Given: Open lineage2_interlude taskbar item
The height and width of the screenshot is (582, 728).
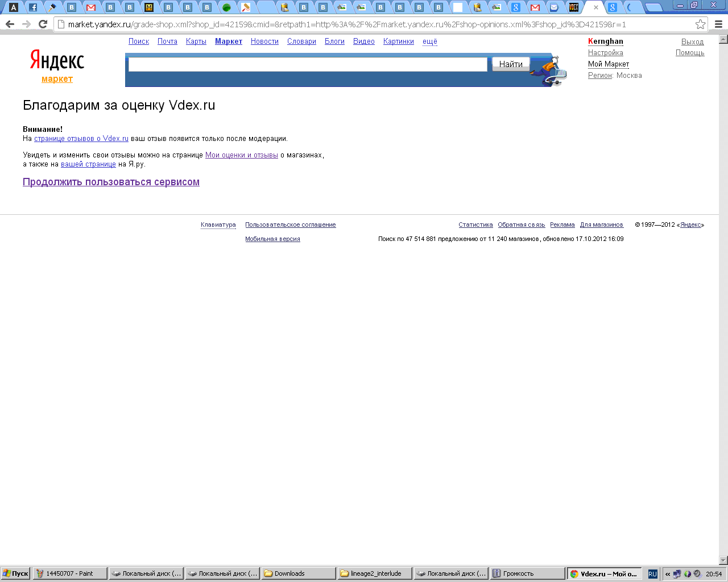Looking at the screenshot, I should pos(375,573).
